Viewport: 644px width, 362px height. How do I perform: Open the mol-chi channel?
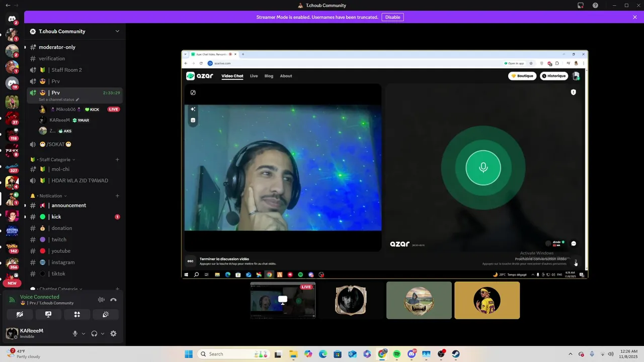coord(74,169)
